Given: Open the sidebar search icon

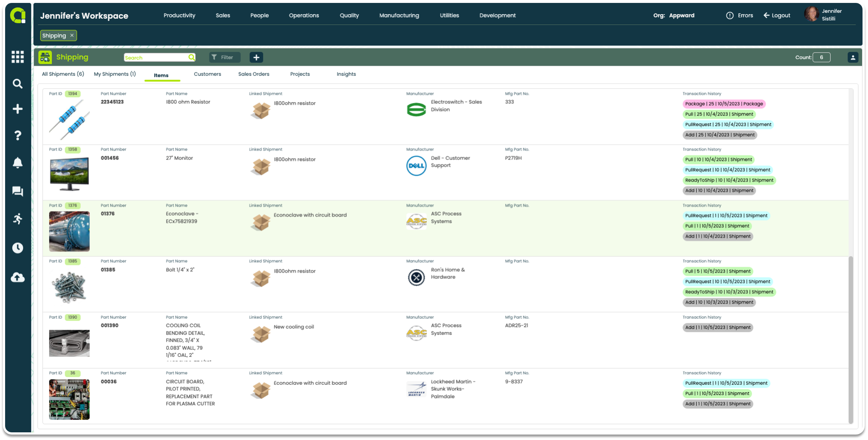Looking at the screenshot, I should tap(18, 84).
